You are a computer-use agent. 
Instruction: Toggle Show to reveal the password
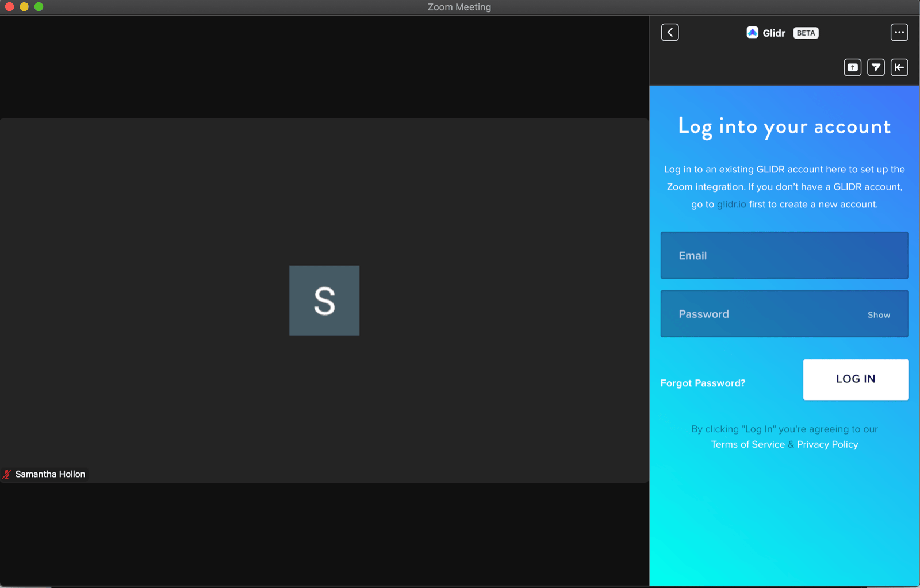[879, 315]
